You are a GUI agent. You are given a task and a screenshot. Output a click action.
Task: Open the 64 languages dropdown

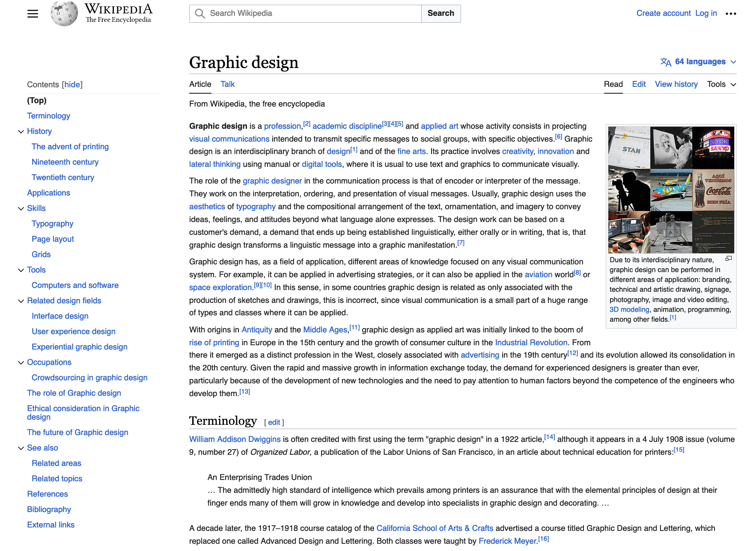coord(698,62)
